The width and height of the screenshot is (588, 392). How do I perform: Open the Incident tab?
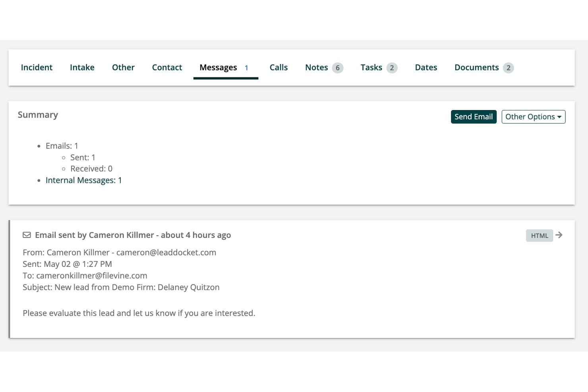point(37,68)
